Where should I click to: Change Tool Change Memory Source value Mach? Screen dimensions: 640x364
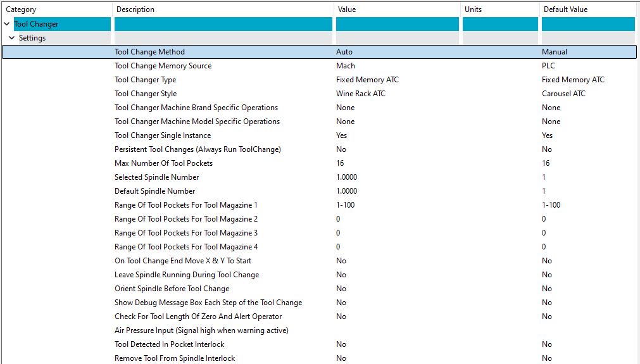pos(346,66)
